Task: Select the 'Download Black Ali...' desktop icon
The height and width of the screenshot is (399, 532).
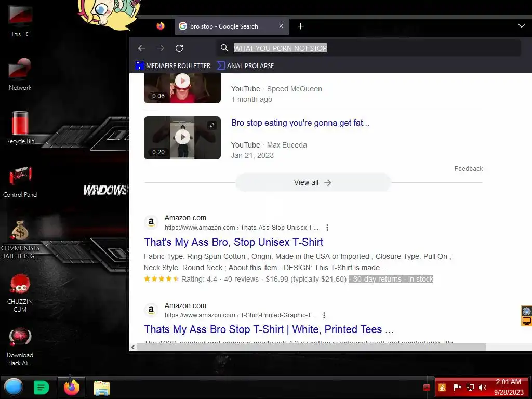Action: tap(20, 347)
